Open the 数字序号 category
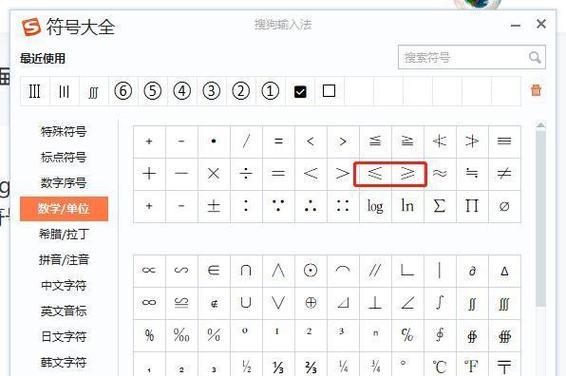The height and width of the screenshot is (376, 566). point(64,183)
